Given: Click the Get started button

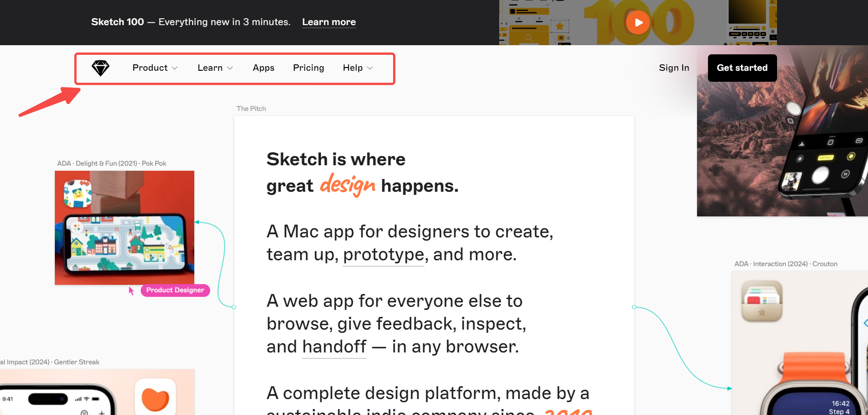Looking at the screenshot, I should [x=742, y=68].
